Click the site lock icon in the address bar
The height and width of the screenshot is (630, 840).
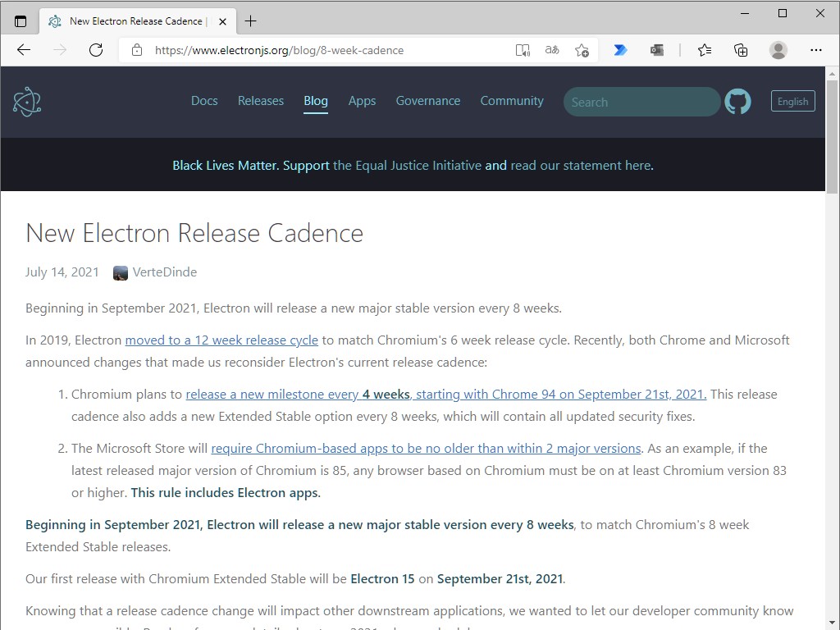[x=137, y=50]
